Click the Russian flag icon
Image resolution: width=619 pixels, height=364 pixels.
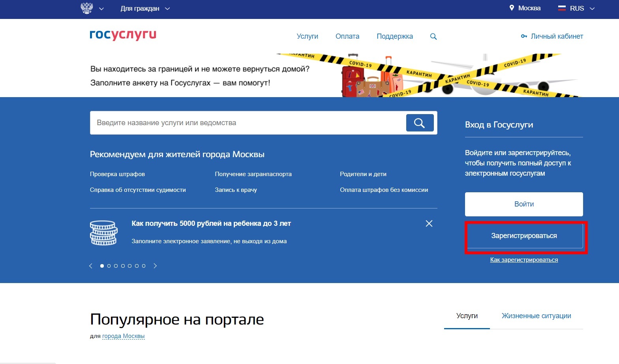[x=562, y=8]
